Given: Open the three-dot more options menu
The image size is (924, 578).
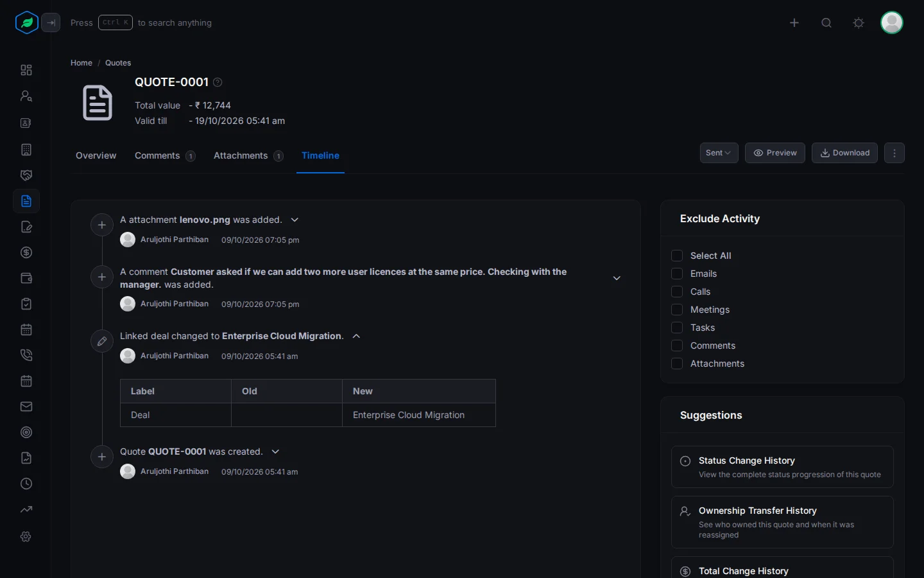Looking at the screenshot, I should (894, 153).
